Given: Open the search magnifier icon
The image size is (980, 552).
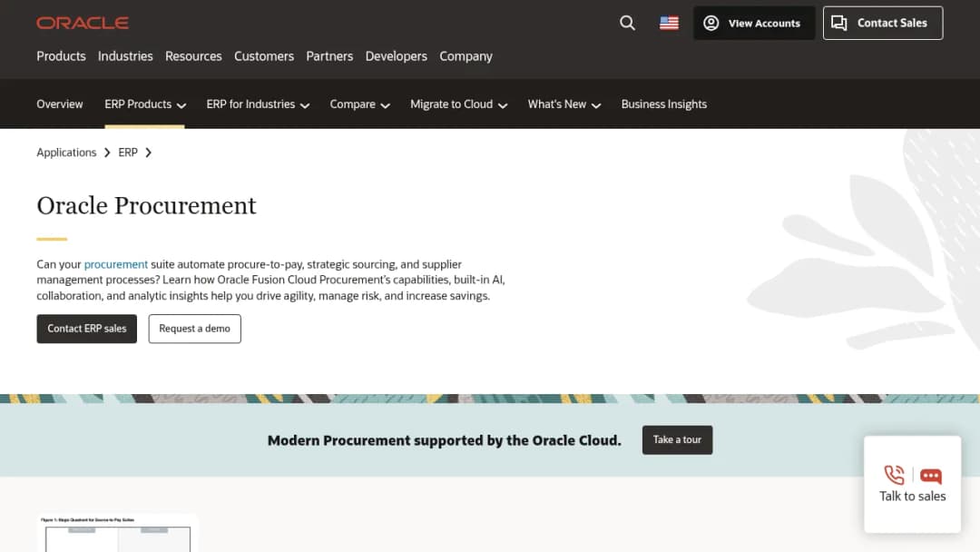Looking at the screenshot, I should coord(627,23).
